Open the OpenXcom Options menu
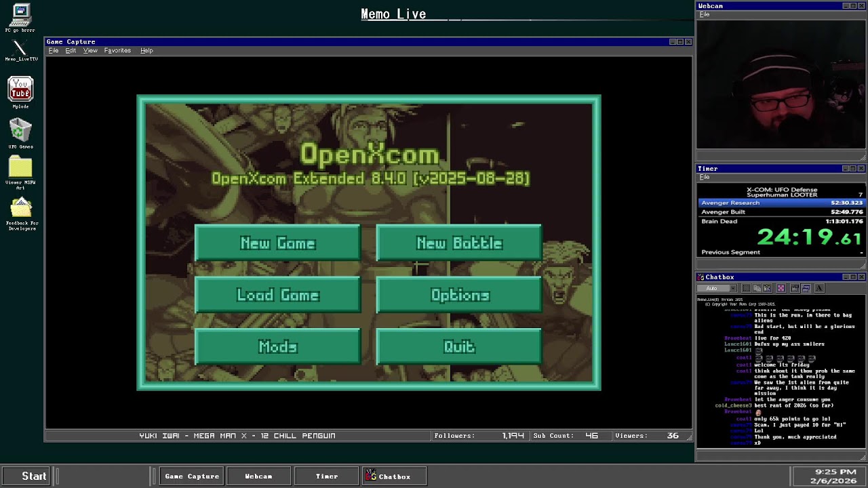Viewport: 868px width, 488px height. point(459,295)
